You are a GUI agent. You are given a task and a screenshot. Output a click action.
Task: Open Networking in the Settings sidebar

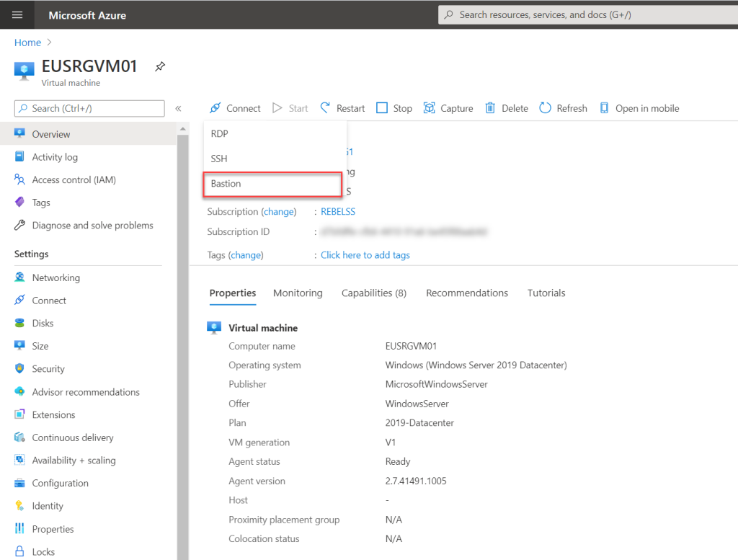[x=55, y=277]
